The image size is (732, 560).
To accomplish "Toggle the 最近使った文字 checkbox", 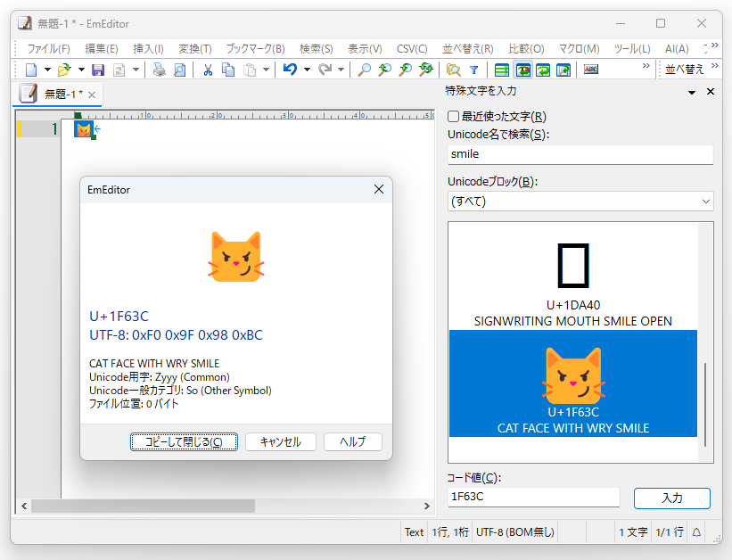I will tap(453, 116).
